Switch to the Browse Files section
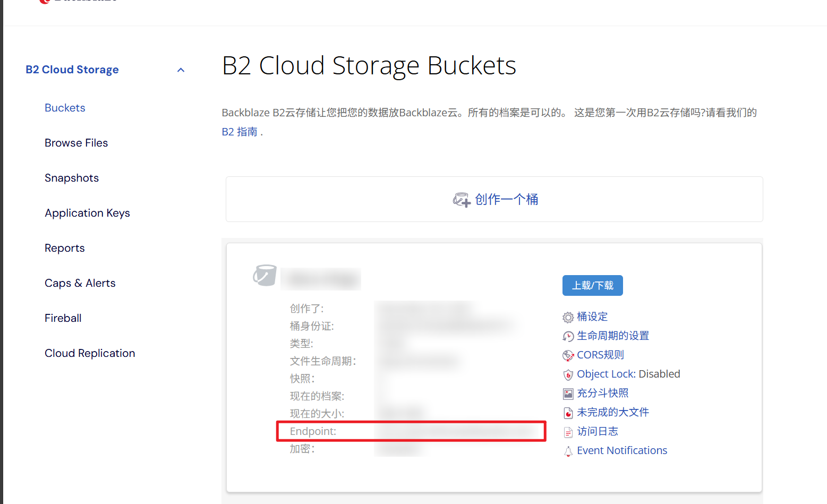The width and height of the screenshot is (827, 504). point(76,142)
